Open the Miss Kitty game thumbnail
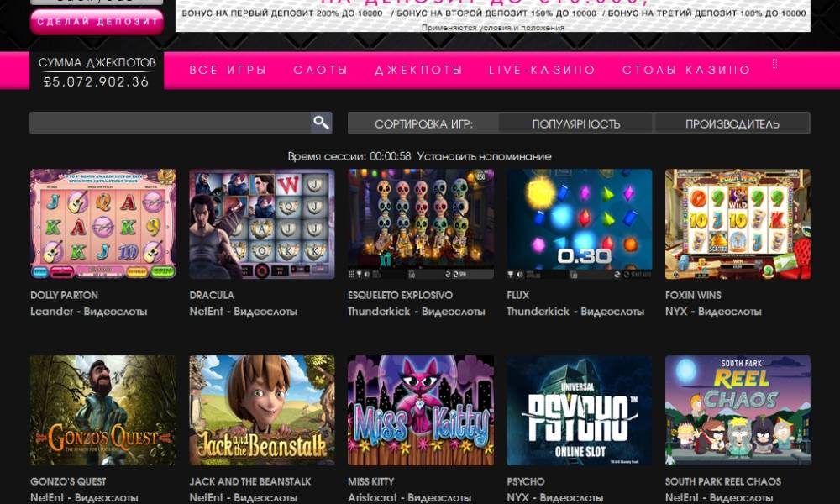 click(x=421, y=410)
